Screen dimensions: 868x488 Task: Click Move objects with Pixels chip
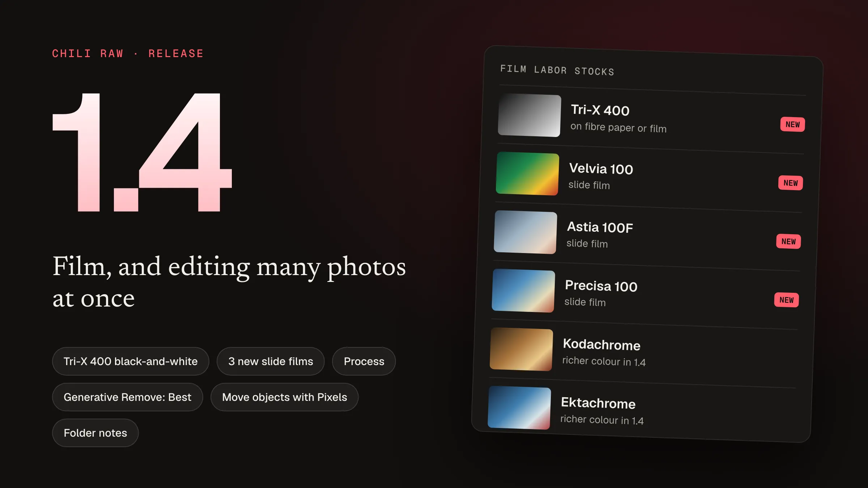284,397
